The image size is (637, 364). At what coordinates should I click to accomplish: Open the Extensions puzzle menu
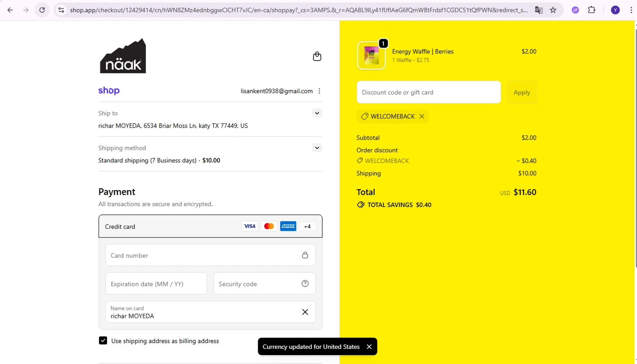592,10
